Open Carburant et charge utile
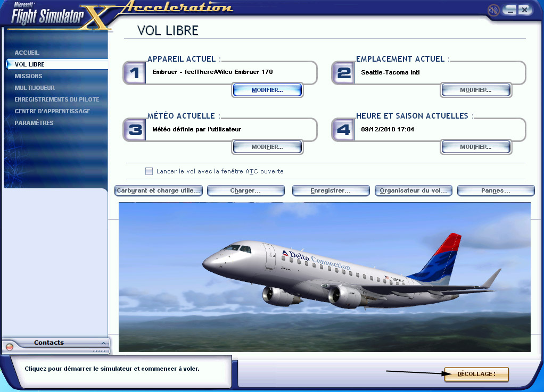Image resolution: width=544 pixels, height=392 pixels. [x=159, y=190]
